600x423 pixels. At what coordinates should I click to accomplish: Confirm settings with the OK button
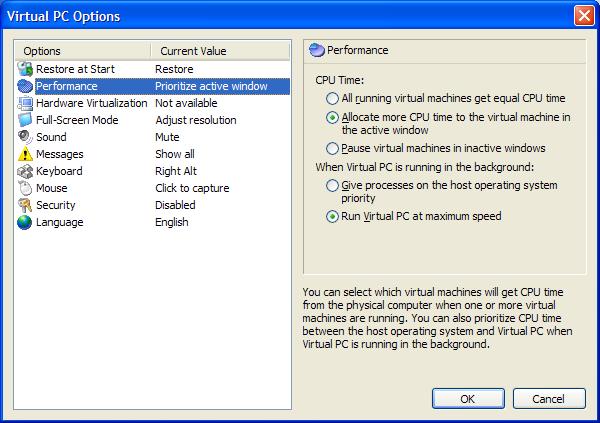click(x=468, y=399)
